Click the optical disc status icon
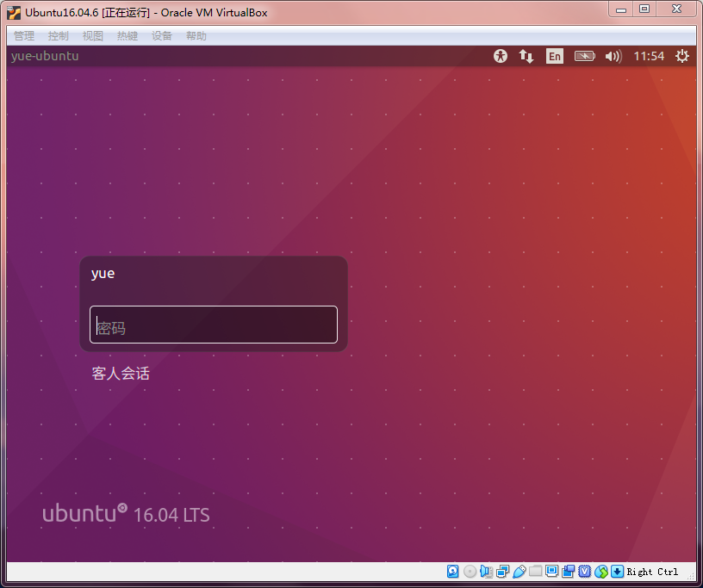703x588 pixels. tap(470, 572)
